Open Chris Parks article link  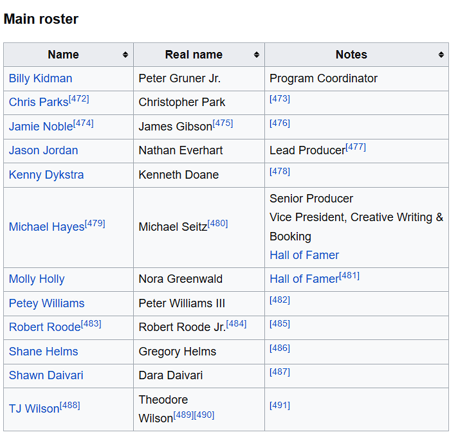click(39, 102)
